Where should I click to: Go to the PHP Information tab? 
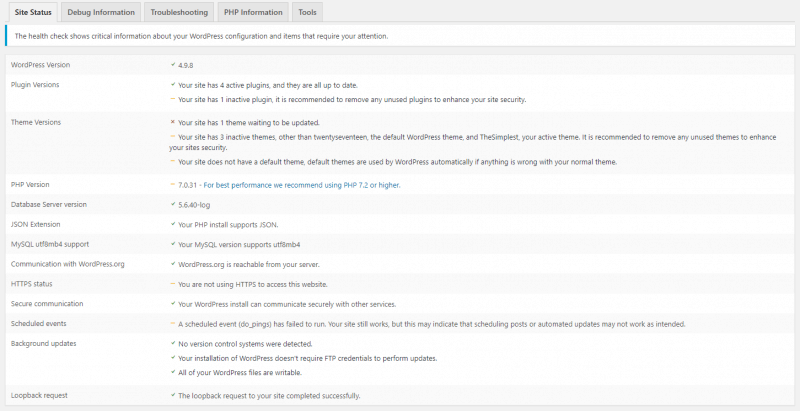[253, 13]
